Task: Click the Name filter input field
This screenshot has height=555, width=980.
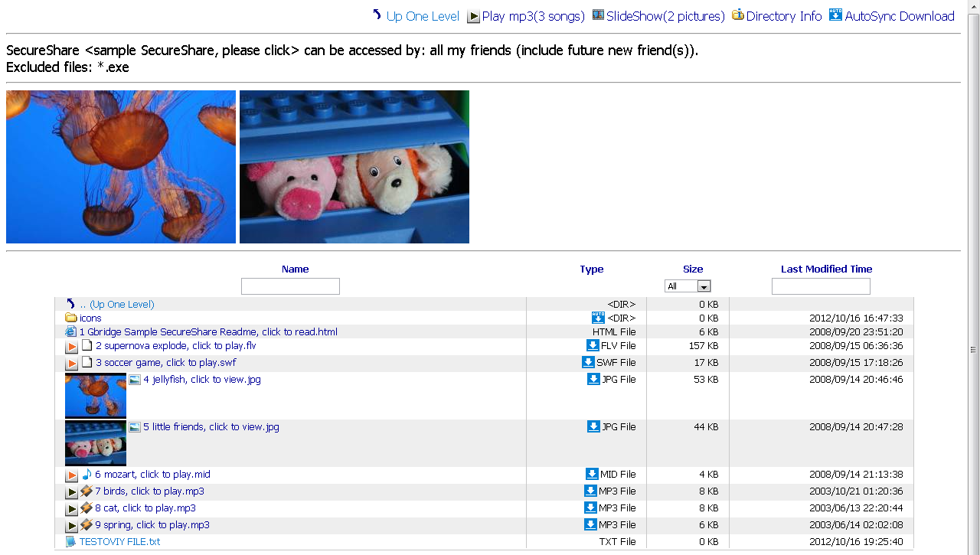Action: tap(290, 286)
